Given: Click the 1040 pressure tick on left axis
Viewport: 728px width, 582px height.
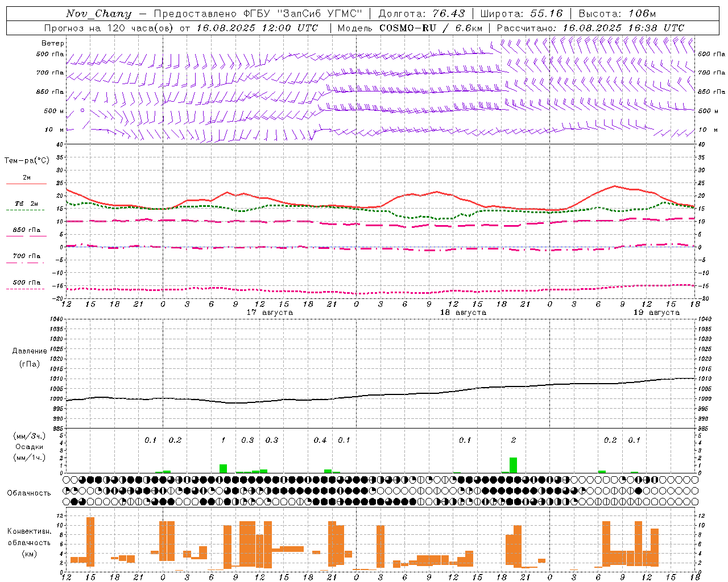Looking at the screenshot, I should (56, 319).
